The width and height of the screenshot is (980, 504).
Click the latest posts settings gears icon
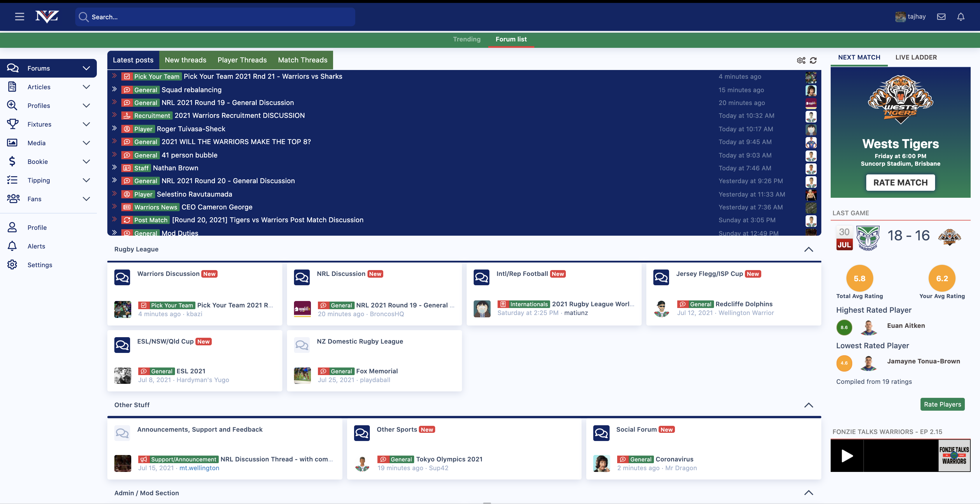[801, 60]
